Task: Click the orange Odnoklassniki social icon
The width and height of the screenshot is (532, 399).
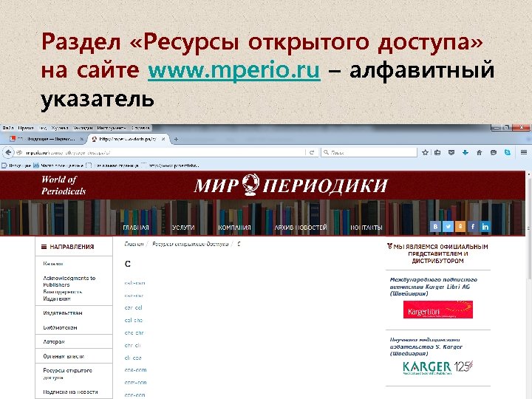Action: click(x=460, y=226)
